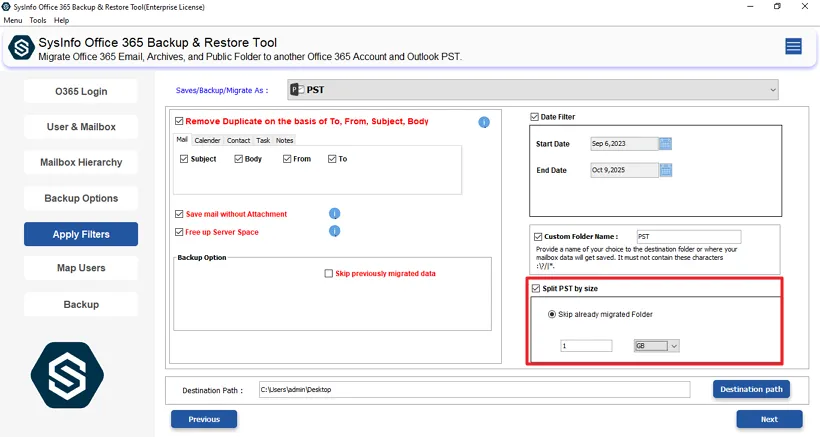Viewport: 820px width, 437px height.
Task: Switch to the Calender tab
Action: tap(207, 141)
